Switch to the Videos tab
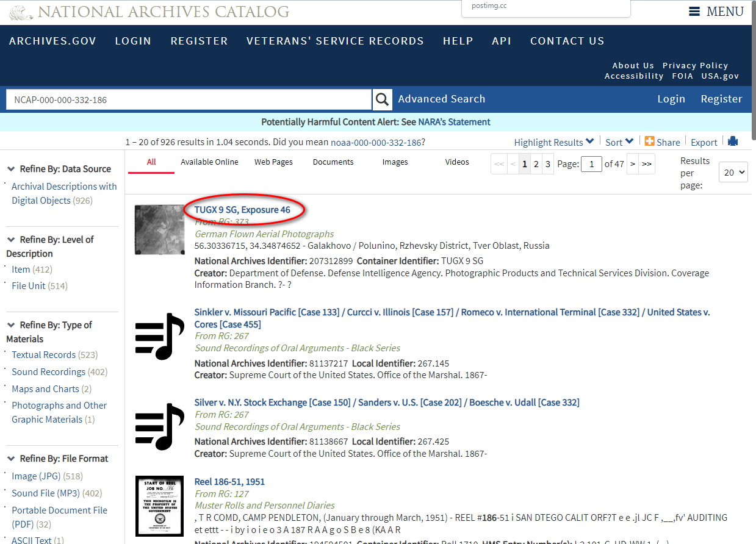The image size is (756, 544). tap(457, 162)
